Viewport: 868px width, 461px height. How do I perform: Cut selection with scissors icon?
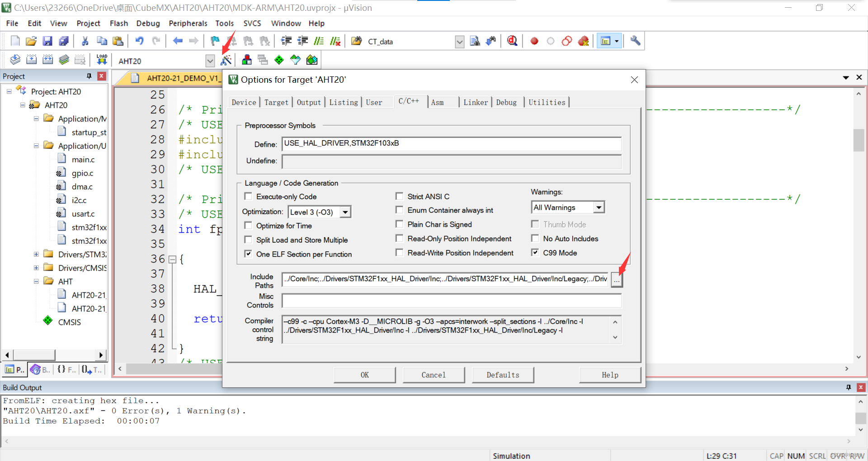(x=85, y=41)
